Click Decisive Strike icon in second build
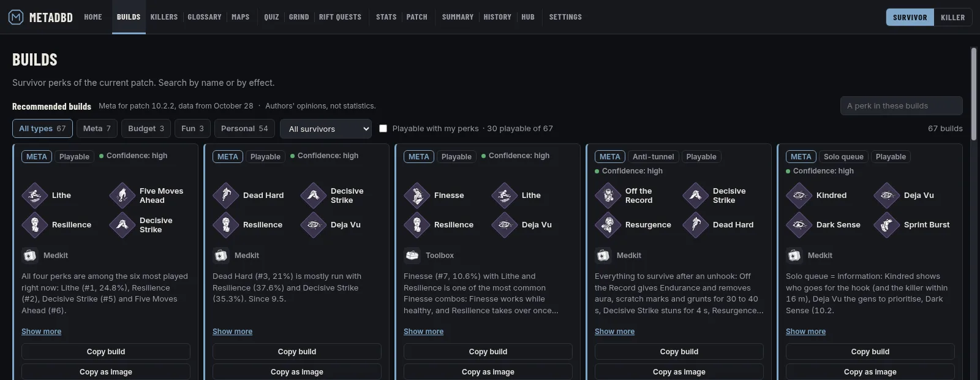Image resolution: width=980 pixels, height=380 pixels. tap(314, 196)
